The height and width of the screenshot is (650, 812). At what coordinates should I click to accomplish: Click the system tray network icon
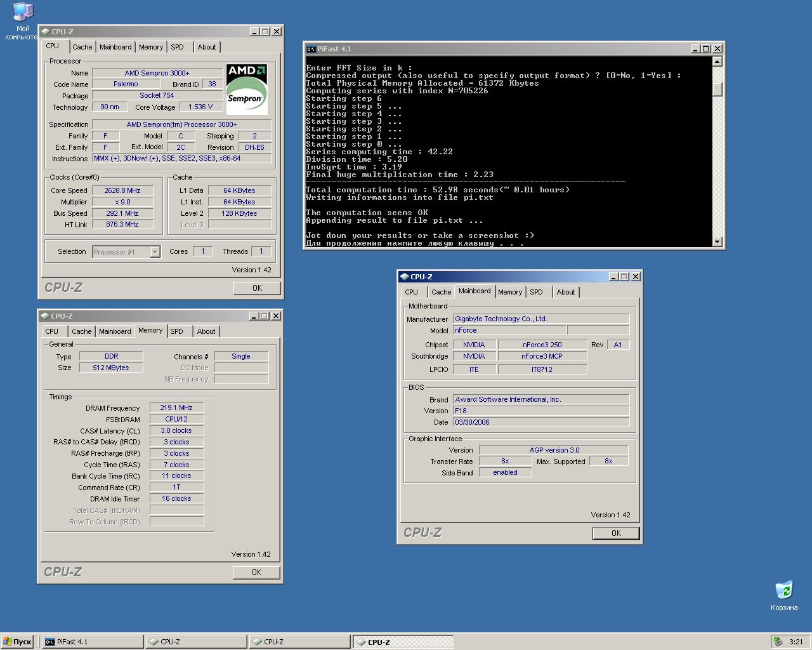point(777,642)
